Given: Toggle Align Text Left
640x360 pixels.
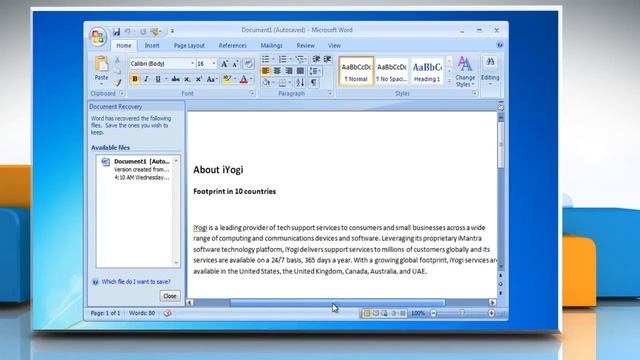Looking at the screenshot, I should click(265, 71).
